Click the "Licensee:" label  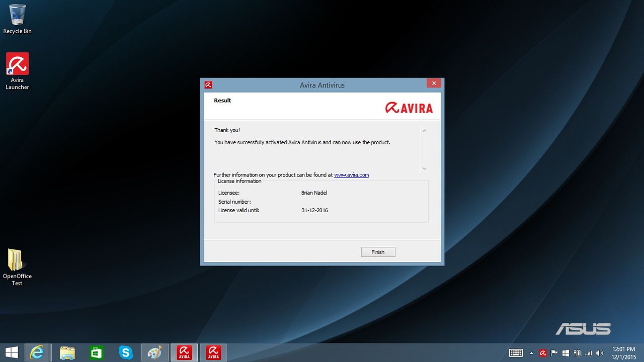(229, 193)
